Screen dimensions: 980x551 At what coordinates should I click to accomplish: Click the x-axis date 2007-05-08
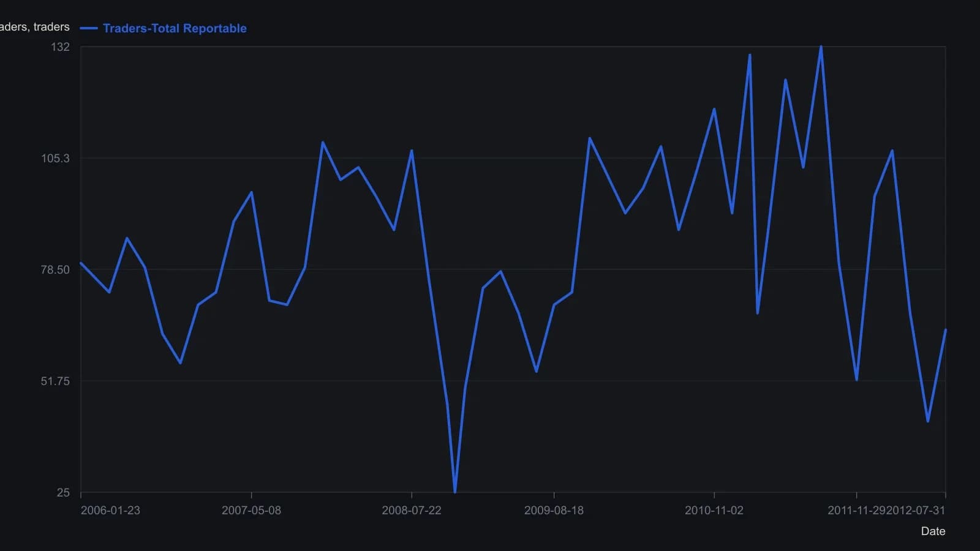click(x=251, y=511)
